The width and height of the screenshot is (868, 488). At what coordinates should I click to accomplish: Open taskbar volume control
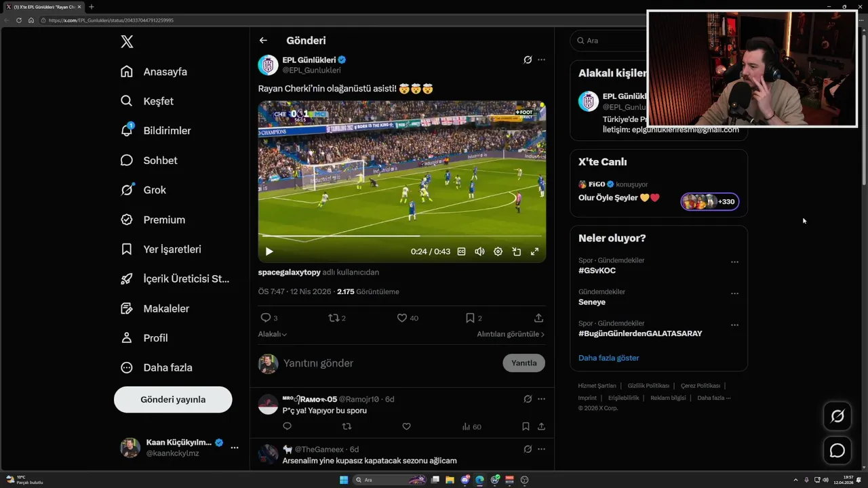tap(825, 480)
